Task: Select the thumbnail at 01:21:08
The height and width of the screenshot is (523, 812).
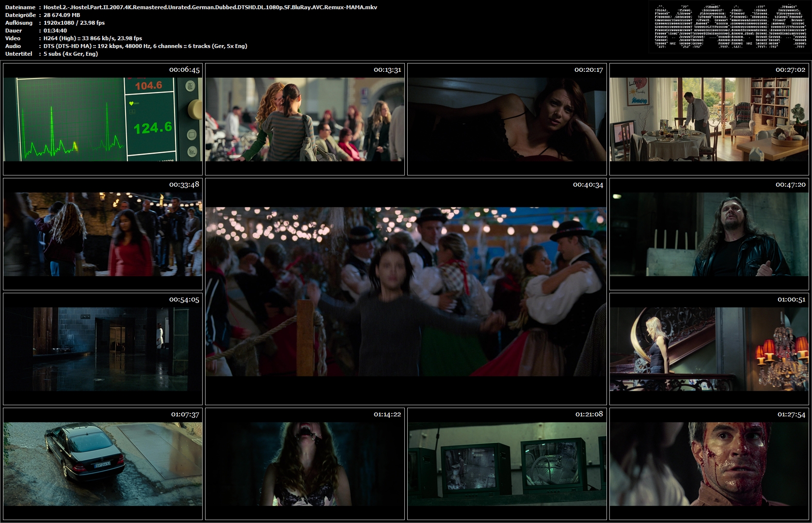Action: [507, 464]
